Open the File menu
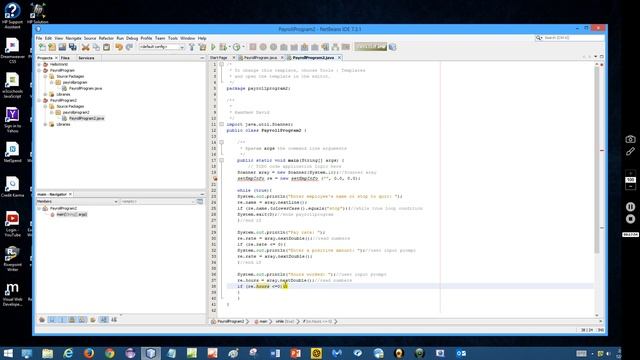The height and width of the screenshot is (360, 640). click(39, 38)
